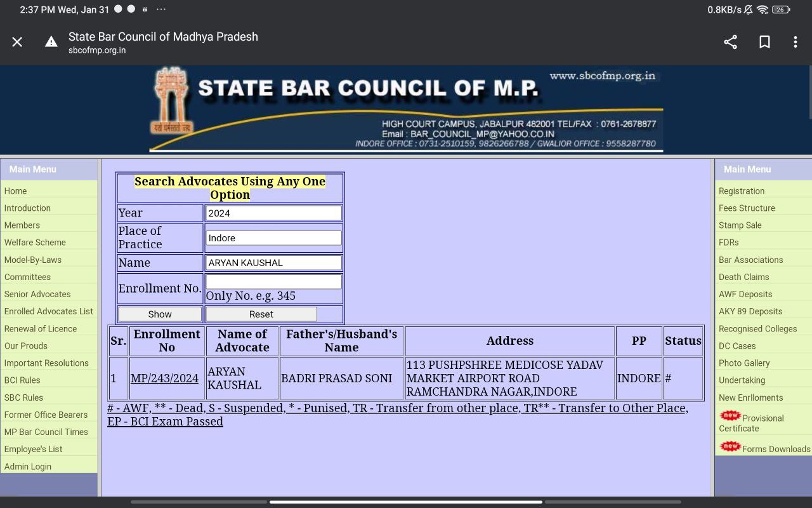812x508 pixels.
Task: Open Admin Login link
Action: (28, 466)
